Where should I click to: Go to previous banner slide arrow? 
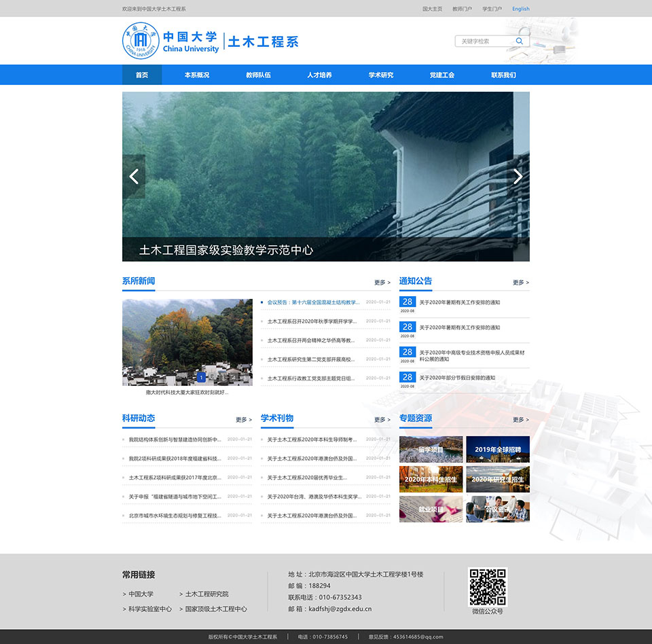point(134,177)
